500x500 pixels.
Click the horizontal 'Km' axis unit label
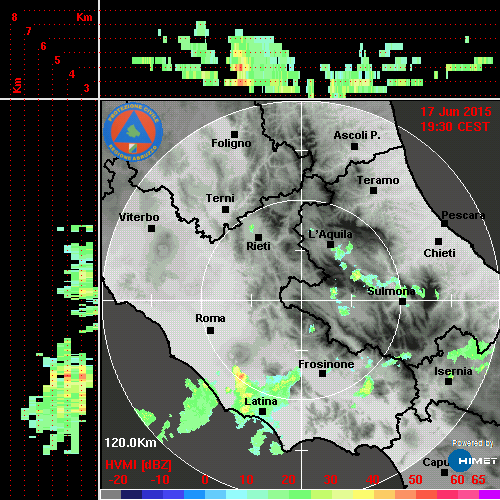point(84,17)
